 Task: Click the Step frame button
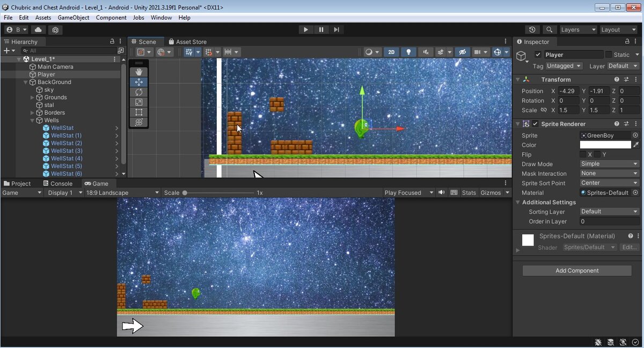click(336, 30)
